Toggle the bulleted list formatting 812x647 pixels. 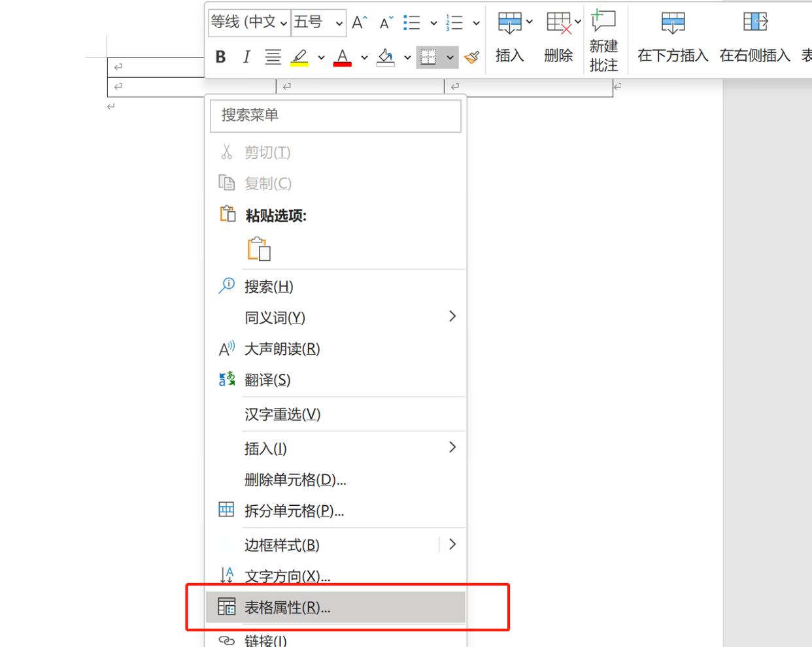(413, 22)
